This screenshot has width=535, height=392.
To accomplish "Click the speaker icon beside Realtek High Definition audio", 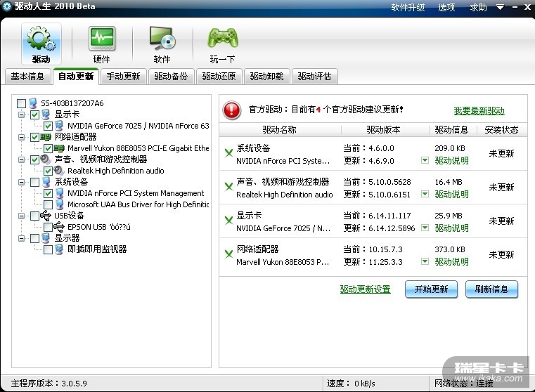I will point(59,171).
